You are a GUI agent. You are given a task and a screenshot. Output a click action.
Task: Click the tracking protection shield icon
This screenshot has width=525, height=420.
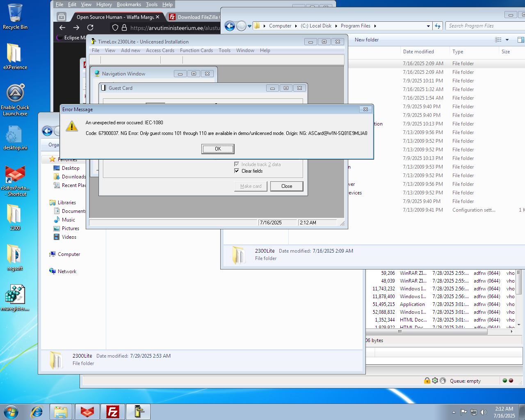115,27
